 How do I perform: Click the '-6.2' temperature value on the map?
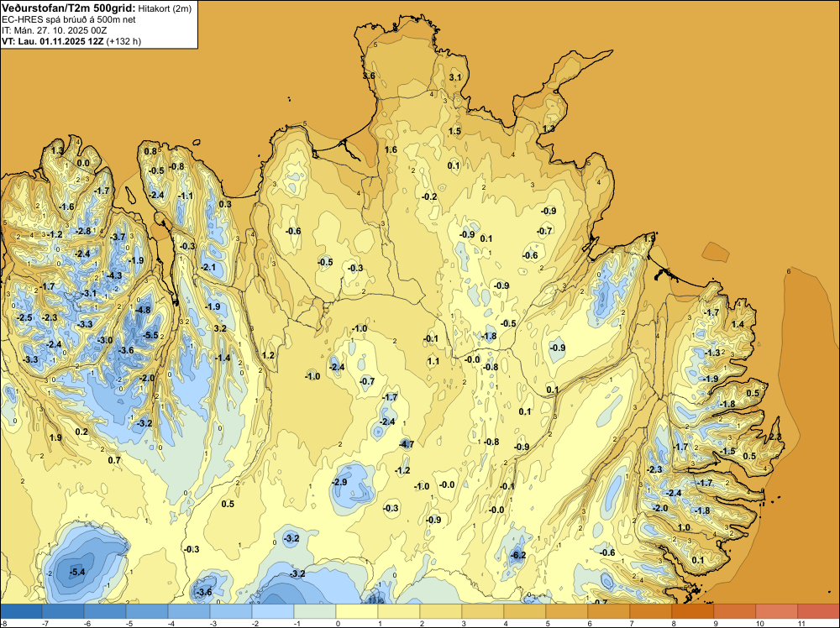pyautogui.click(x=518, y=555)
